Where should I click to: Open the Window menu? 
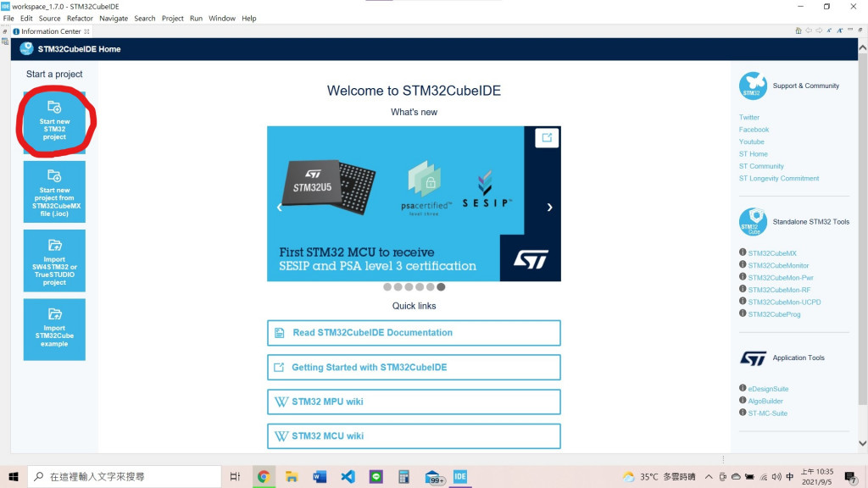point(222,19)
